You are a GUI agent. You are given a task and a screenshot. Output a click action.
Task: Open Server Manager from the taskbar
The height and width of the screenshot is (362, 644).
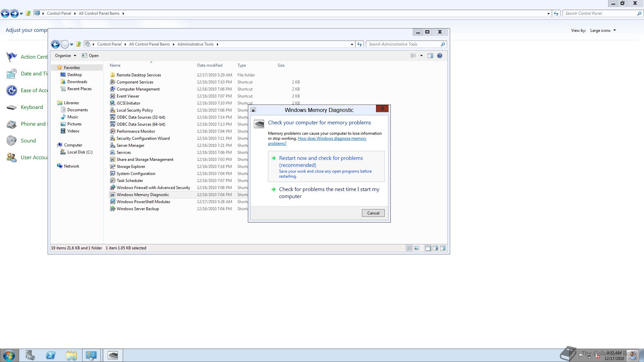[x=30, y=355]
